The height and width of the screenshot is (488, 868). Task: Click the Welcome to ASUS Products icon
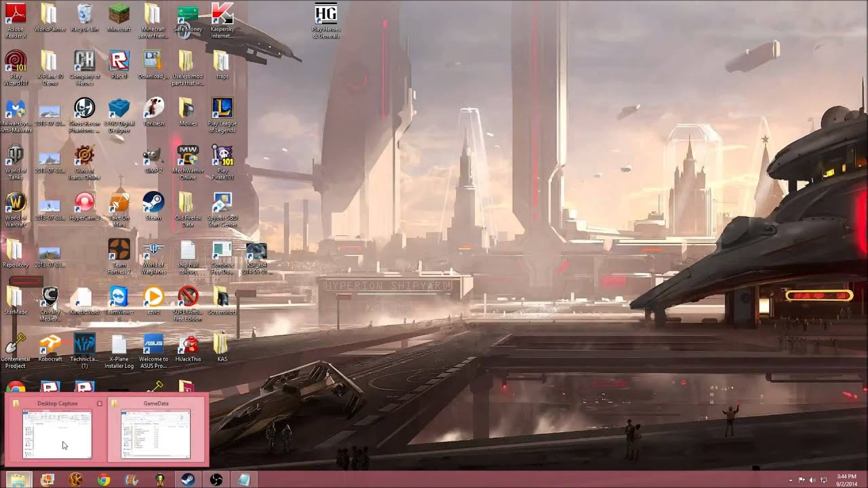pyautogui.click(x=153, y=351)
